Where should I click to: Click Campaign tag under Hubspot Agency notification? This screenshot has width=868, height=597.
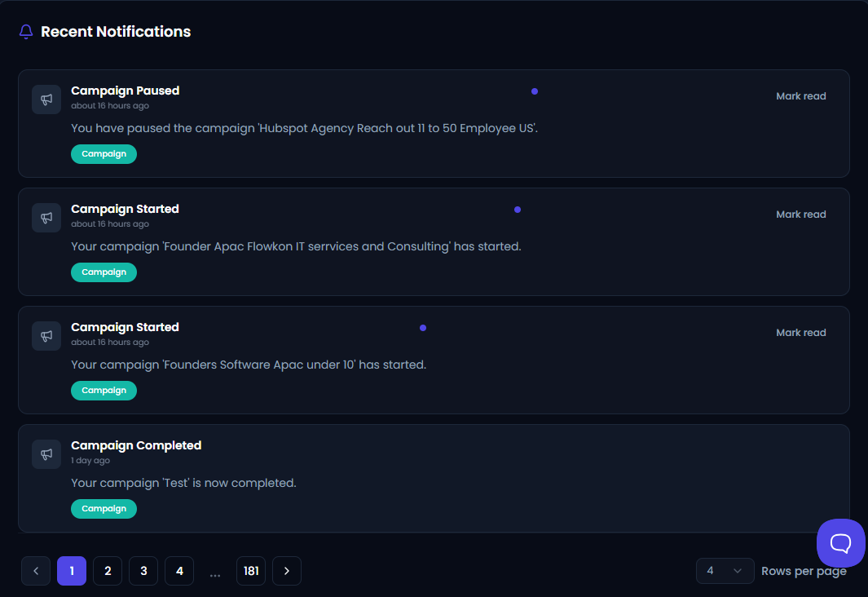[104, 154]
